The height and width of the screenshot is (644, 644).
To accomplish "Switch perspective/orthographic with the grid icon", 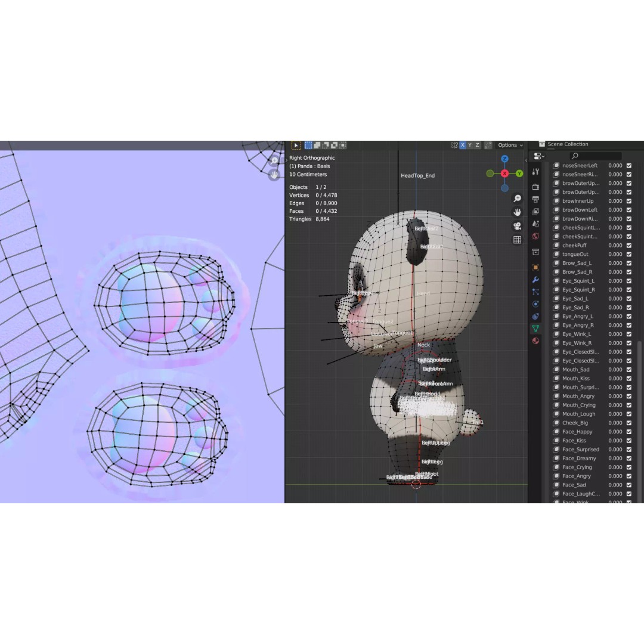I will click(517, 240).
